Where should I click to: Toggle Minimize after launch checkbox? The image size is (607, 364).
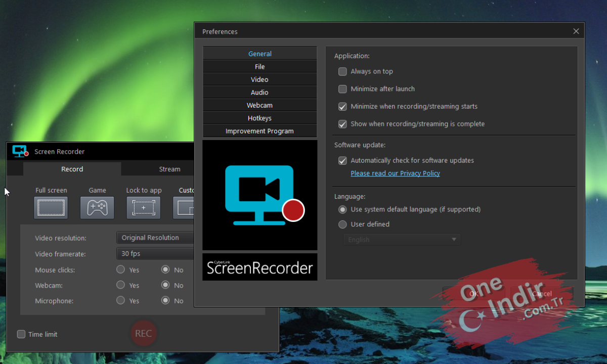[x=342, y=89]
